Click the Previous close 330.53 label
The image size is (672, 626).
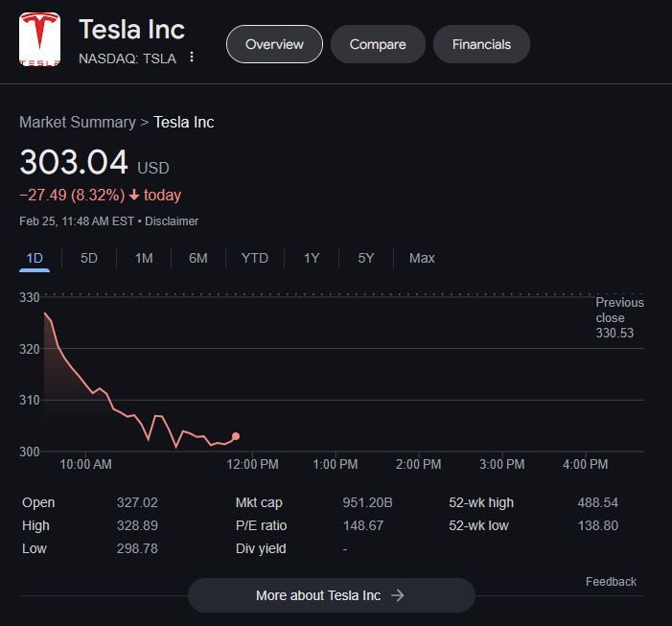pos(619,318)
